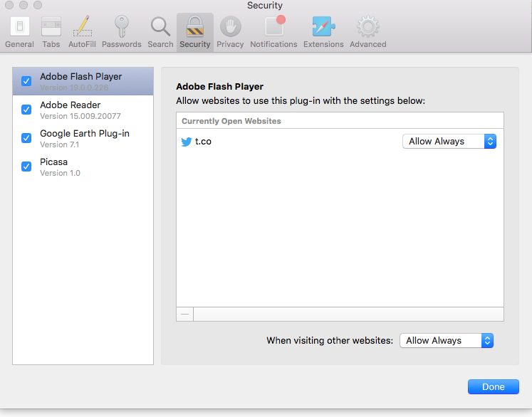The width and height of the screenshot is (532, 417).
Task: Open the t.co Allow Always dropdown
Action: [449, 142]
